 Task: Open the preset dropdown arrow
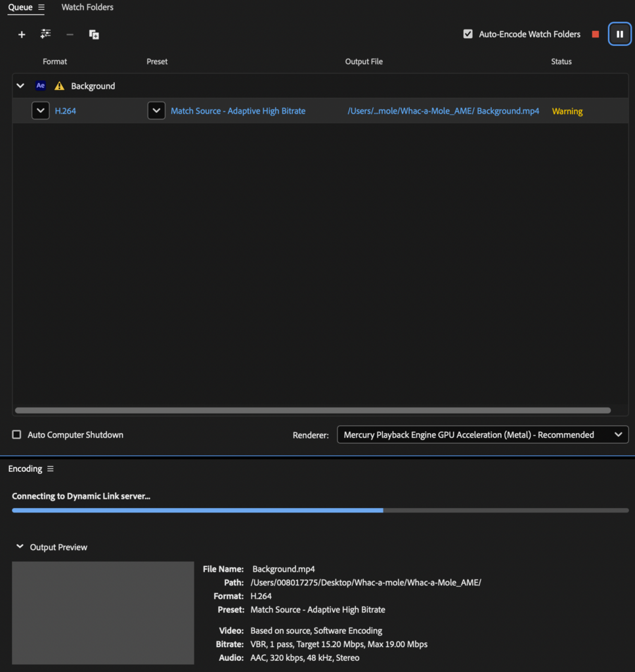point(156,111)
